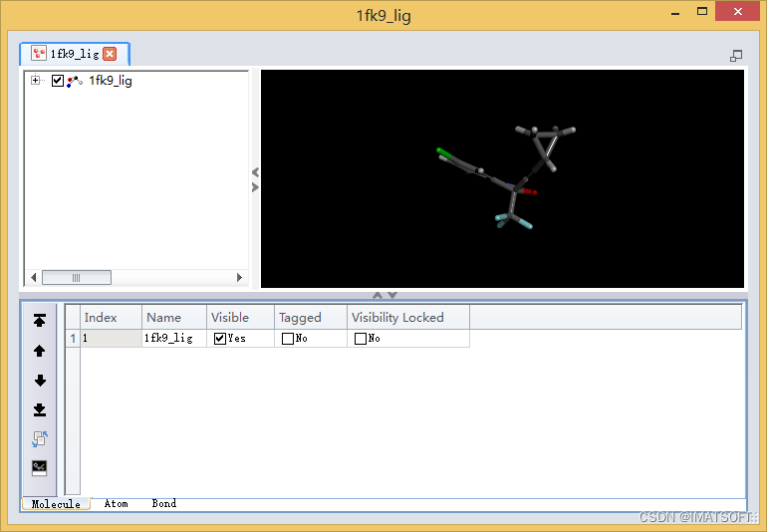Click the Name column header
767x532 pixels.
(174, 317)
